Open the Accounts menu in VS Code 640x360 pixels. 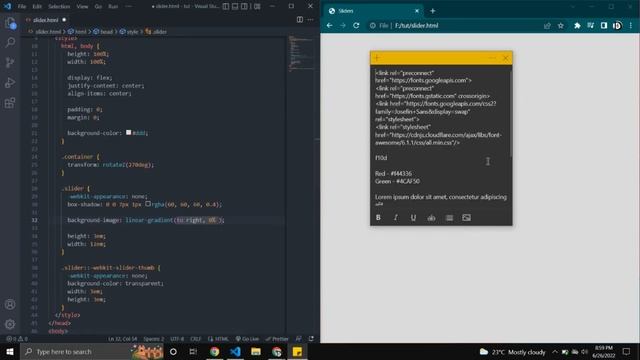pyautogui.click(x=10, y=304)
